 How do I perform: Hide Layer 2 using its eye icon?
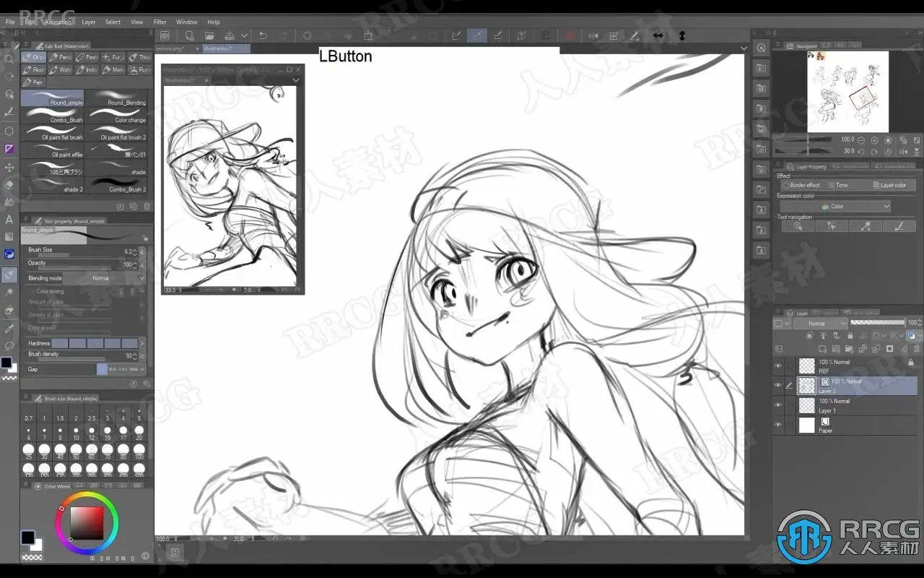click(778, 386)
